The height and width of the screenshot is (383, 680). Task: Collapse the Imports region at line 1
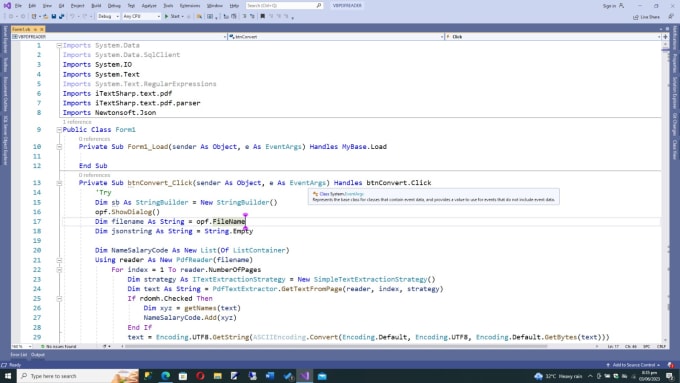(x=59, y=45)
